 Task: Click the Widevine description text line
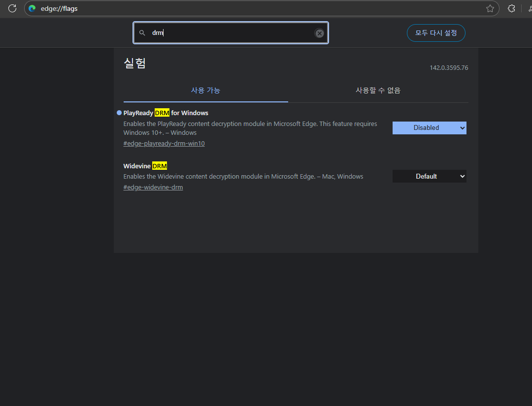243,177
